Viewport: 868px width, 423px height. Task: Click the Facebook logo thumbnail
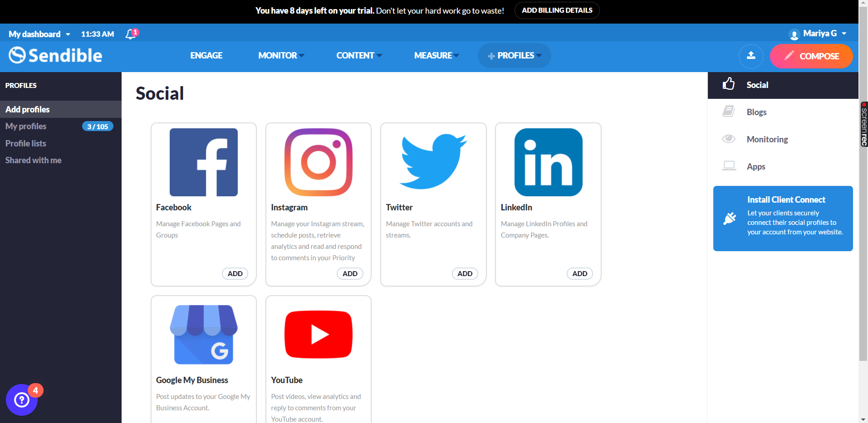pyautogui.click(x=204, y=162)
